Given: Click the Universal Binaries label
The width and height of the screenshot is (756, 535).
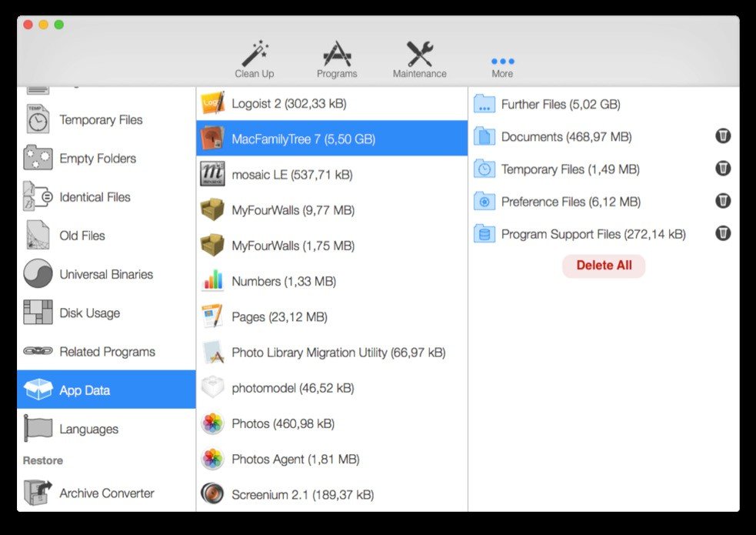Looking at the screenshot, I should coord(106,274).
